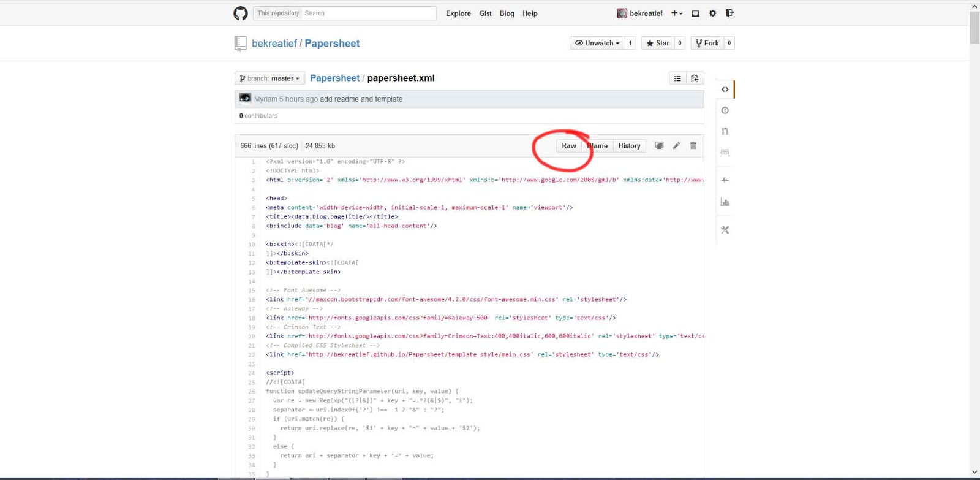The height and width of the screenshot is (480, 980).
Task: Click the Blame button
Action: pos(597,146)
